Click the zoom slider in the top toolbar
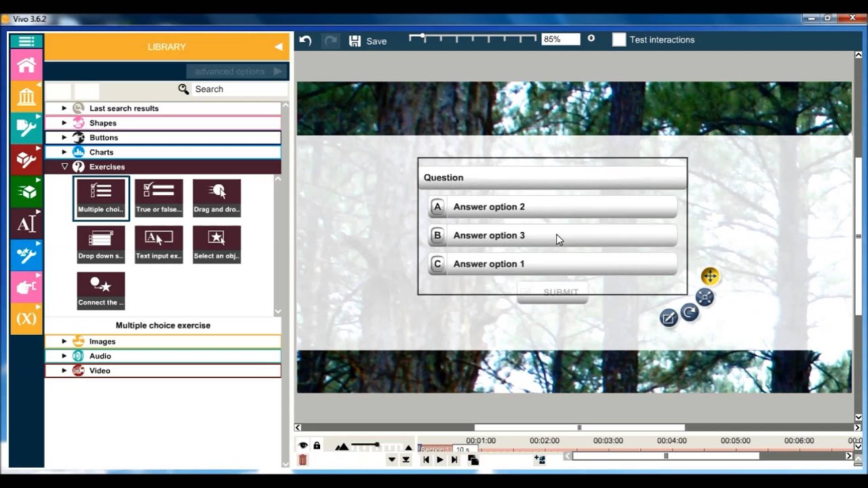The height and width of the screenshot is (488, 868). 473,38
